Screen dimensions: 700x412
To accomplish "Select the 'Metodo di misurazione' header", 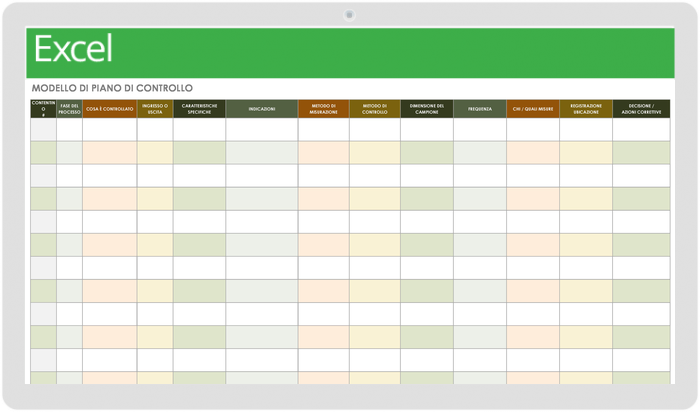I will coord(324,109).
